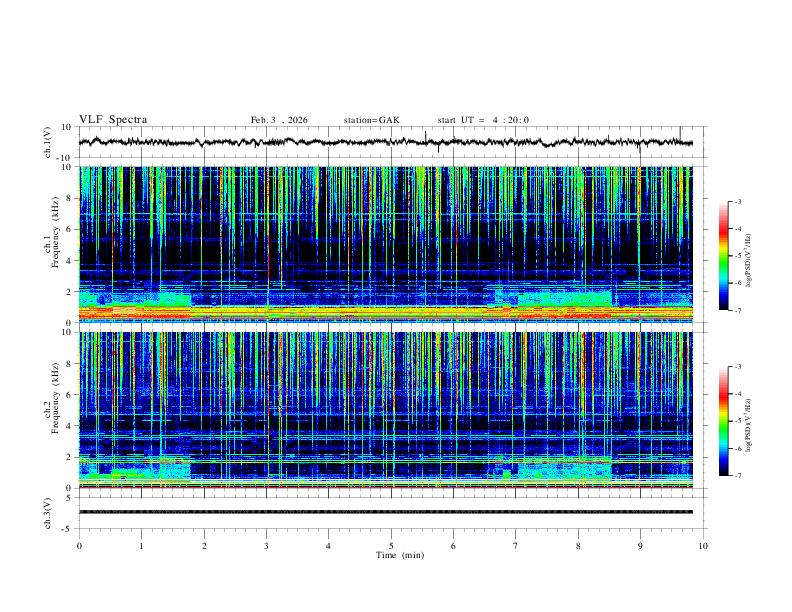Image resolution: width=792 pixels, height=612 pixels.
Task: Click the "4" tick on ch.2 frequency axis
Action: tap(70, 426)
